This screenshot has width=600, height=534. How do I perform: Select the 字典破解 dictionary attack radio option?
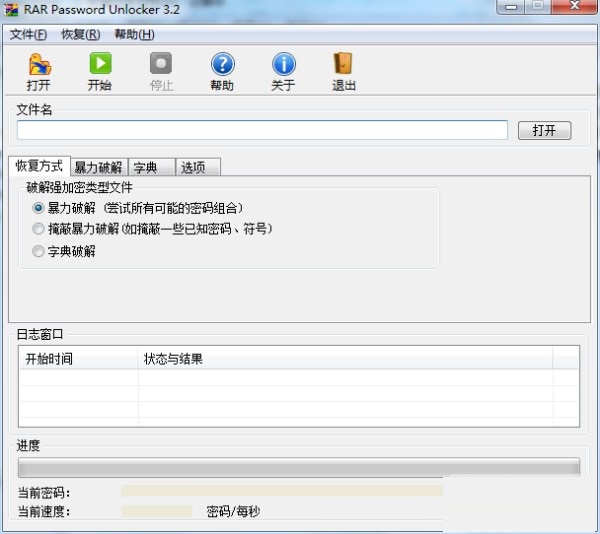(x=39, y=251)
